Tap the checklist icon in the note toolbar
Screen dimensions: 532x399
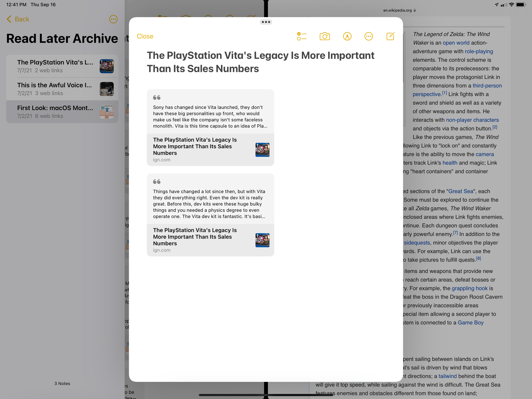click(x=302, y=36)
